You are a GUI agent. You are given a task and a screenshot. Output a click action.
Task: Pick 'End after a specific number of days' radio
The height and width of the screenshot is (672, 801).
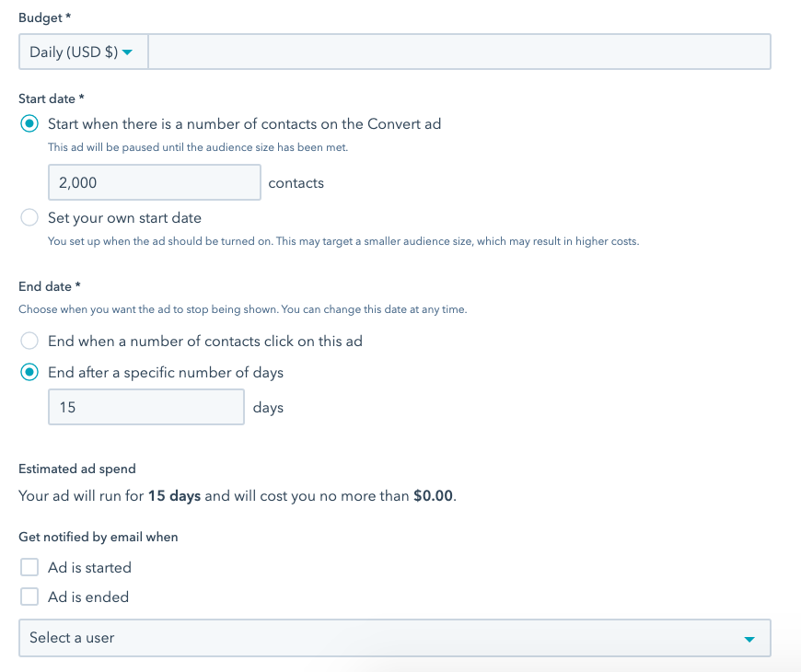tap(30, 373)
